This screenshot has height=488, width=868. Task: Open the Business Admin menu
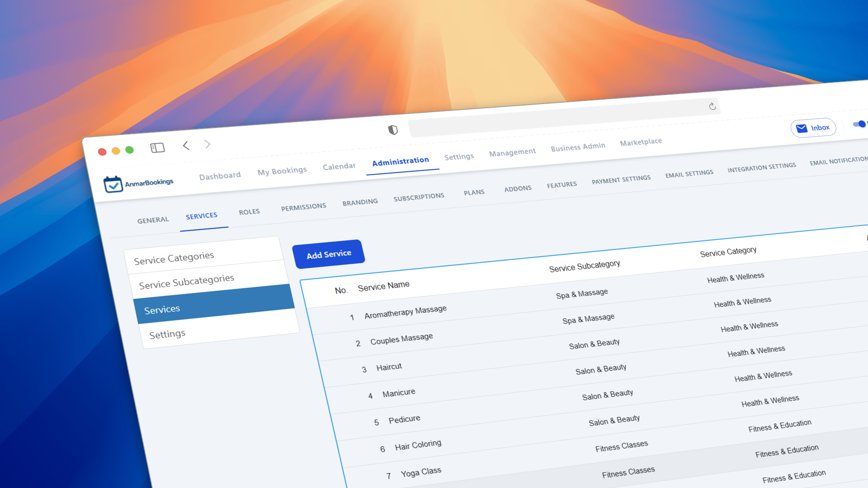tap(578, 146)
